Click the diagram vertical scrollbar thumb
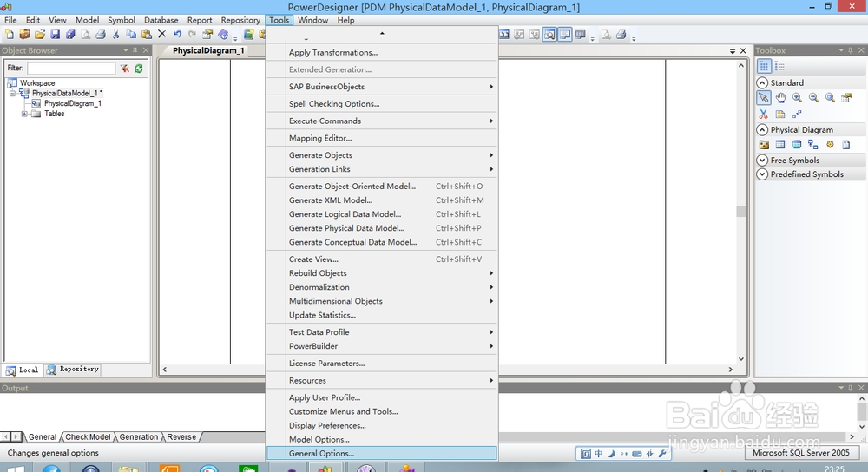Viewport: 868px width, 472px height. pyautogui.click(x=740, y=212)
